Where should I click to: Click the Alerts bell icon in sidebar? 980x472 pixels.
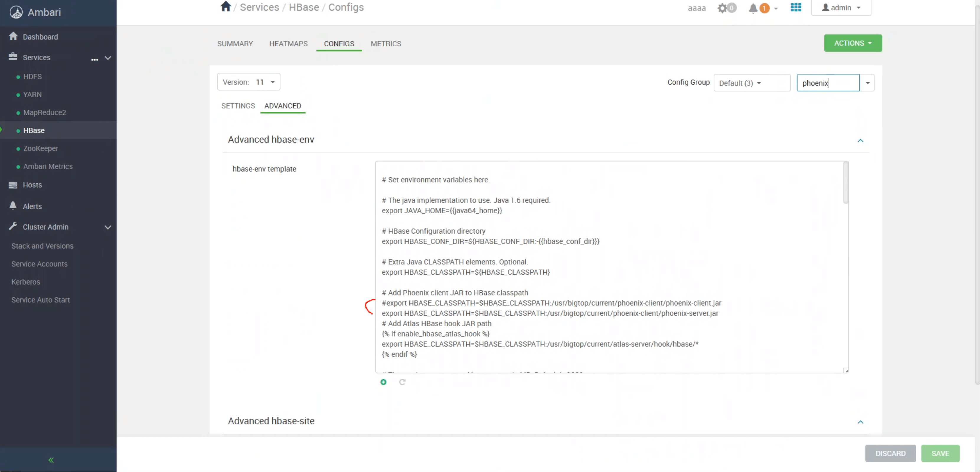coord(13,205)
